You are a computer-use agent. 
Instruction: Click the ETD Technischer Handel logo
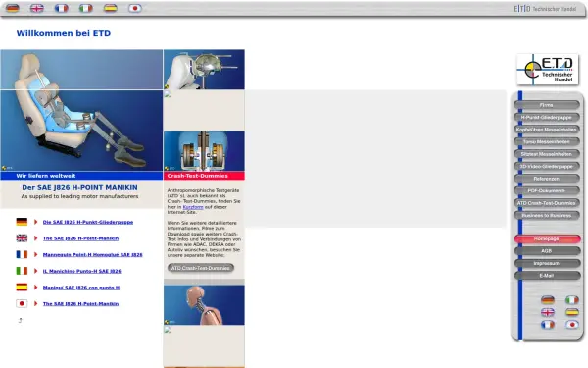click(548, 69)
